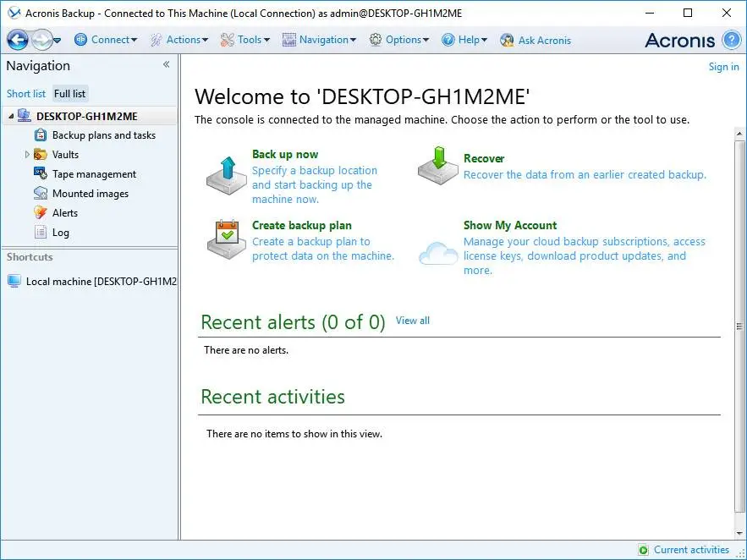Click the Vaults folder icon

coord(41,154)
